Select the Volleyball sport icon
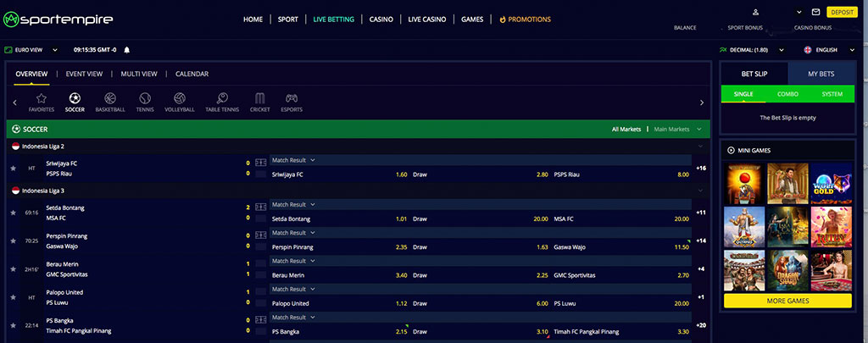Image resolution: width=868 pixels, height=343 pixels. pyautogui.click(x=180, y=102)
